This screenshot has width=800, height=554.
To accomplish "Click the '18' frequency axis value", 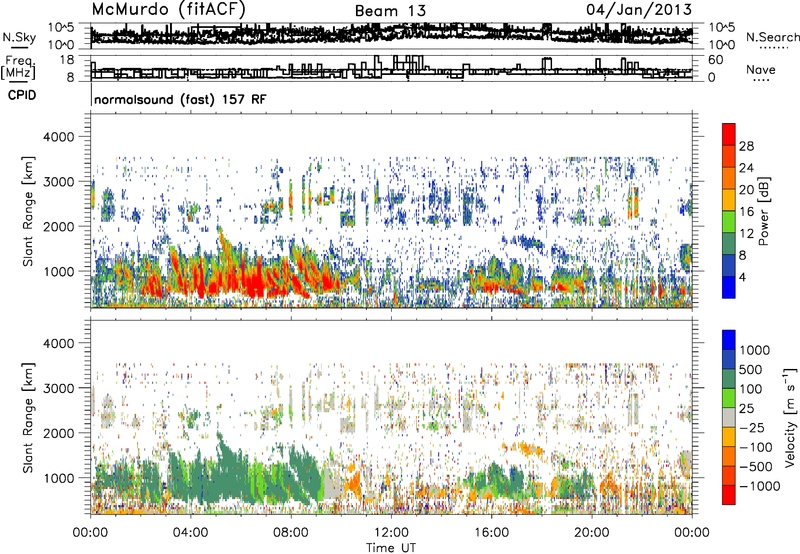I will (67, 60).
